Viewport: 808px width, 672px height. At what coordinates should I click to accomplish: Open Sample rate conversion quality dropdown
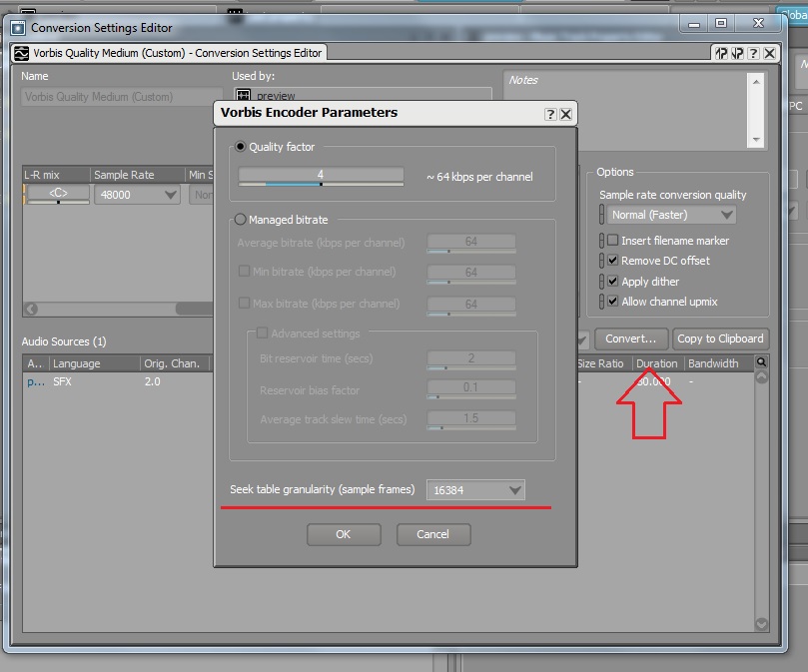point(671,215)
